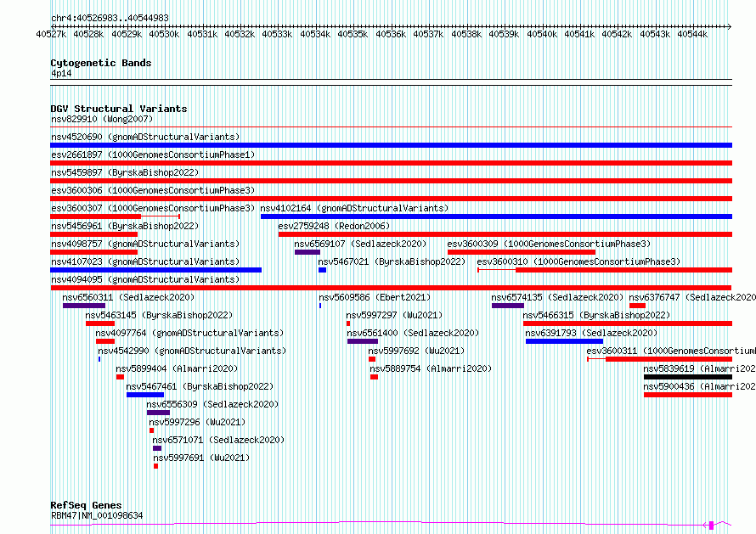This screenshot has width=756, height=534.
Task: Open nsv5466315 (ByrskaBishop2022) label
Action: 597,315
